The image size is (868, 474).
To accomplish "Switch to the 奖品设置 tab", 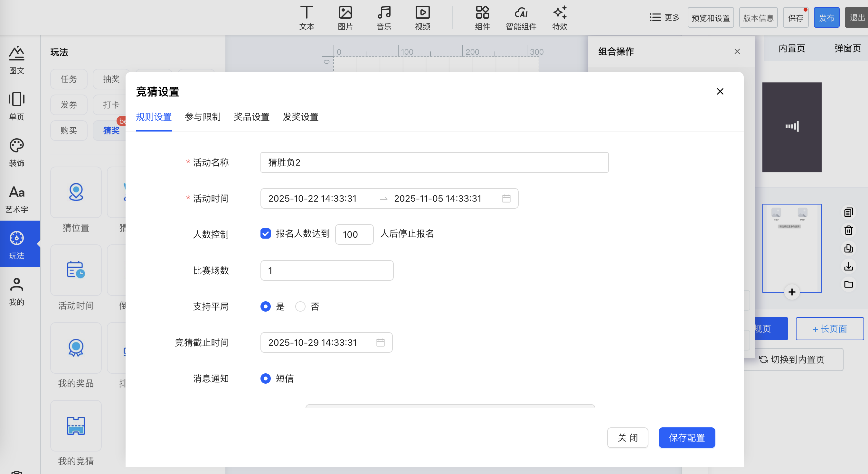I will [x=251, y=117].
